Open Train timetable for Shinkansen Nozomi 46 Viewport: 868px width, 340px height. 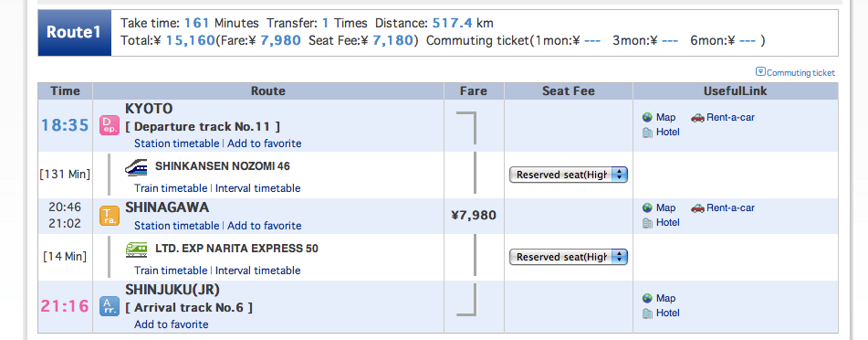[171, 188]
